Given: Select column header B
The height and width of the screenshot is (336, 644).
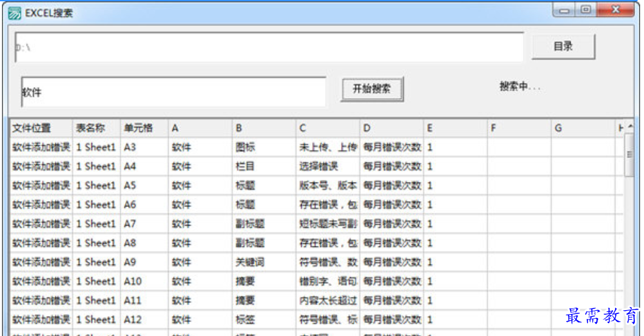Looking at the screenshot, I should pos(264,128).
